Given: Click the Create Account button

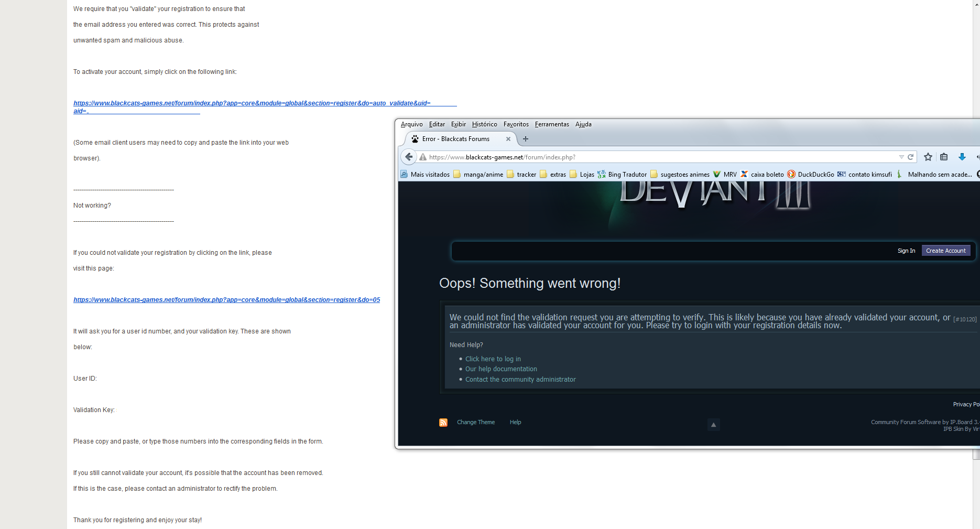Looking at the screenshot, I should [x=946, y=251].
